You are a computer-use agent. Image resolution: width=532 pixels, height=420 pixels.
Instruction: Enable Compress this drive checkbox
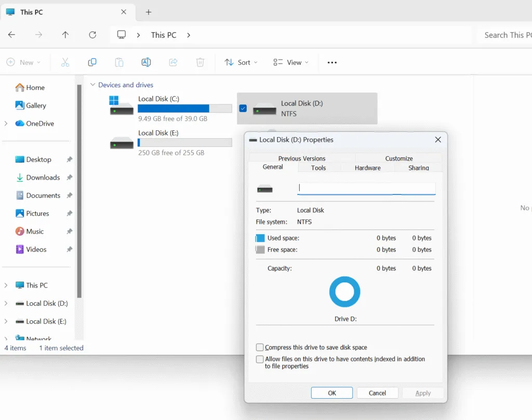[260, 347]
